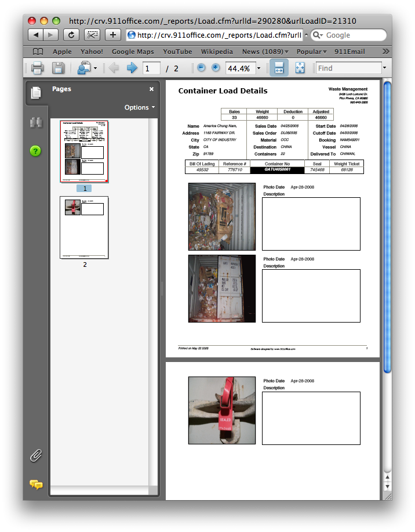415x532 pixels.
Task: Go back with the browser back arrow
Action: click(x=35, y=35)
